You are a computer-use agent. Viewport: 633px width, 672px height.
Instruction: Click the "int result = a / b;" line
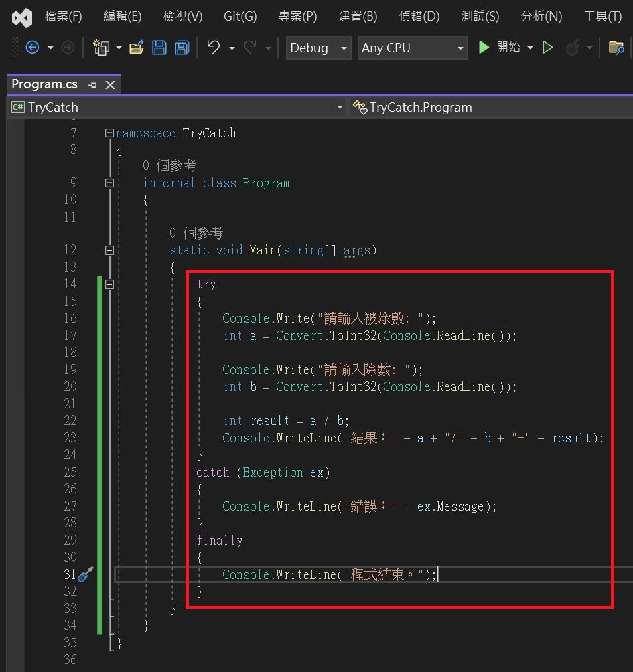(x=286, y=421)
